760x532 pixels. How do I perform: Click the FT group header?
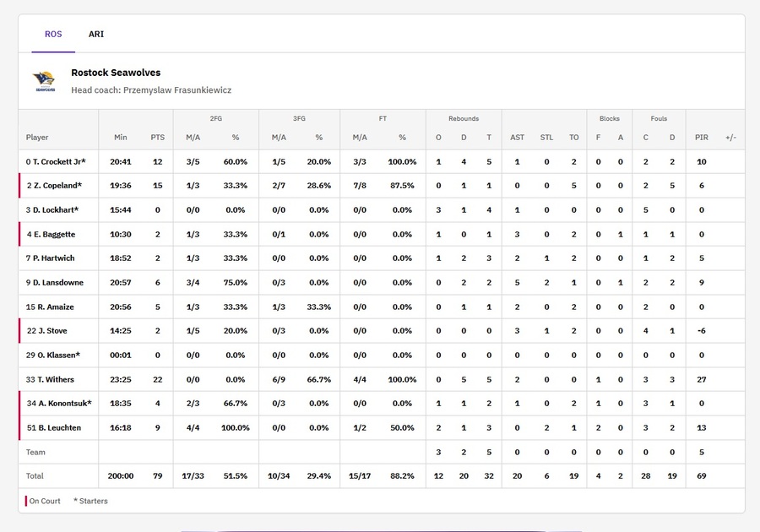383,119
